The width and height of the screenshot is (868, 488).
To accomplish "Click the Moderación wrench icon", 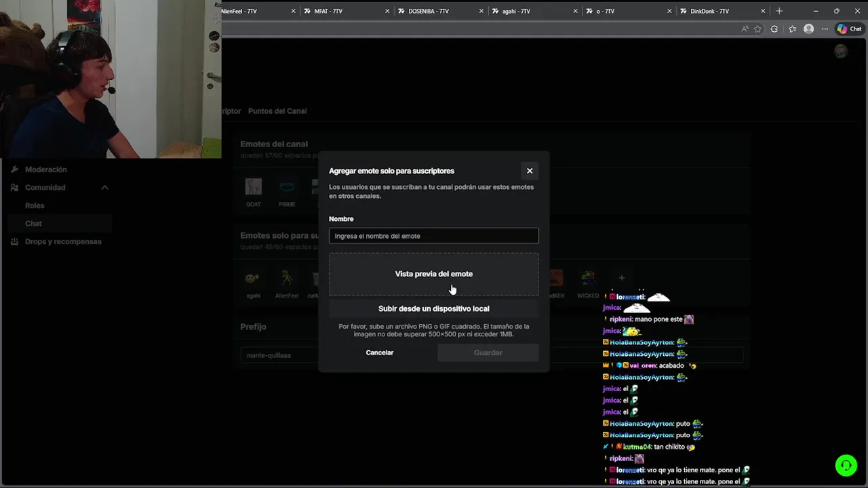I will pos(15,169).
